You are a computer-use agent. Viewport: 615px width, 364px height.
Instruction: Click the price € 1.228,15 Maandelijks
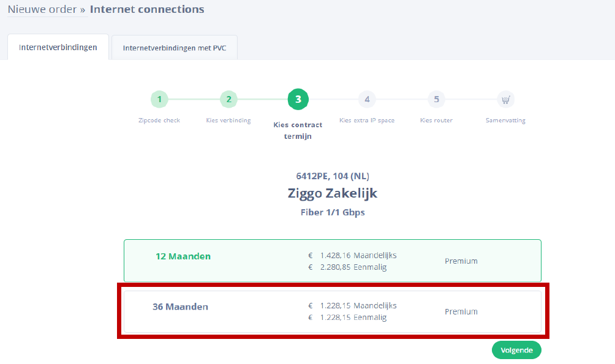point(352,306)
